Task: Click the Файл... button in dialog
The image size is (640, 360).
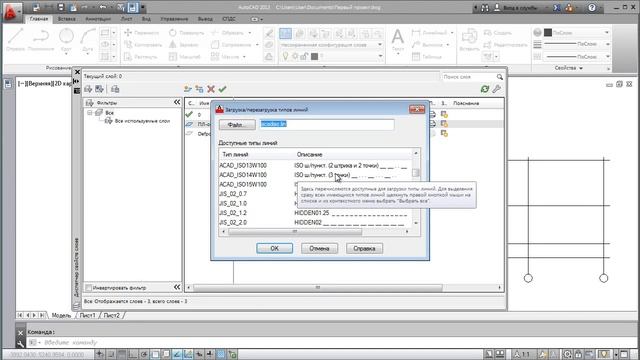Action: (x=237, y=124)
